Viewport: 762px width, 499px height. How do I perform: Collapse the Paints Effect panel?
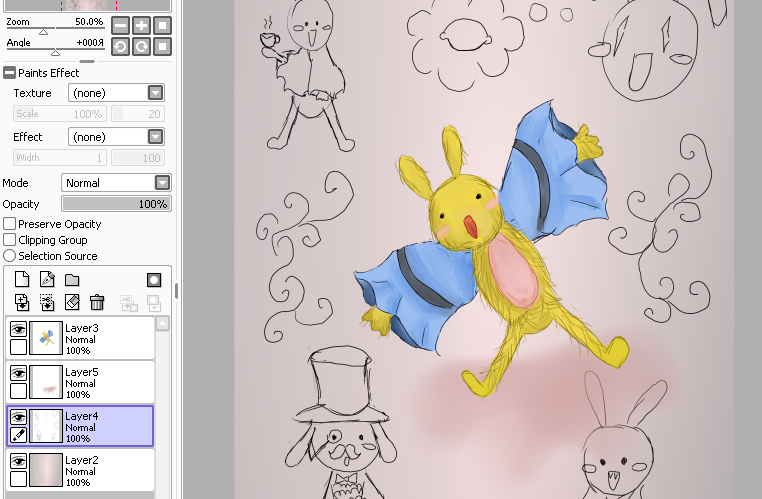[x=9, y=73]
